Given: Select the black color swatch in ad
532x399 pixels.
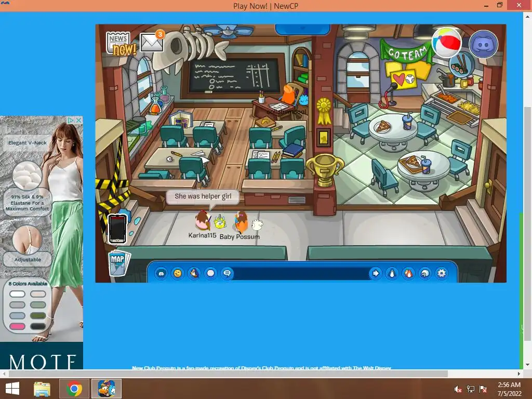Looking at the screenshot, I should point(38,326).
